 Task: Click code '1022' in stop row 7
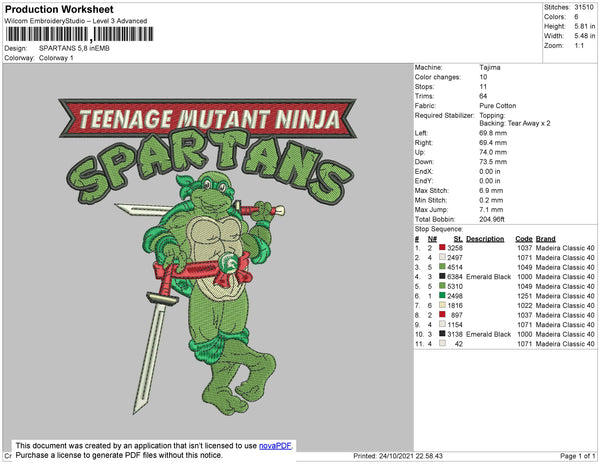(525, 305)
